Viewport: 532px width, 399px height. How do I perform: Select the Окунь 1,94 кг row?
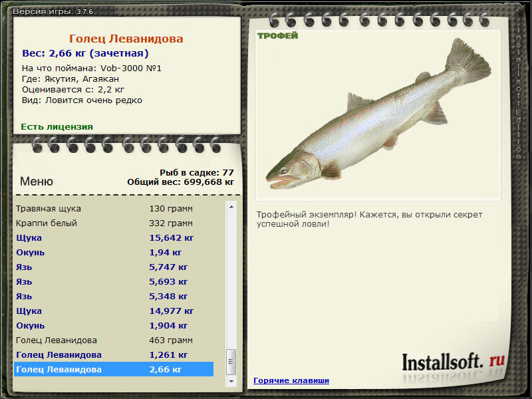coord(114,252)
